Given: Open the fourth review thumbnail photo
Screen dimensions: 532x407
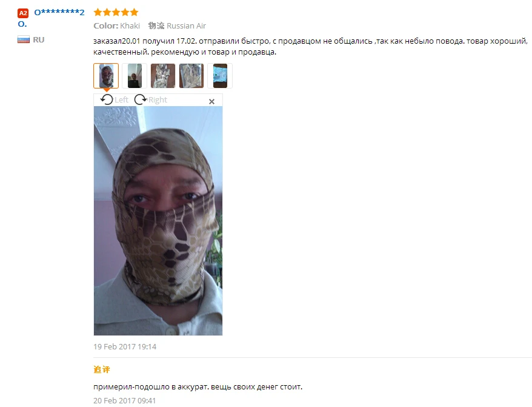Looking at the screenshot, I should point(191,76).
